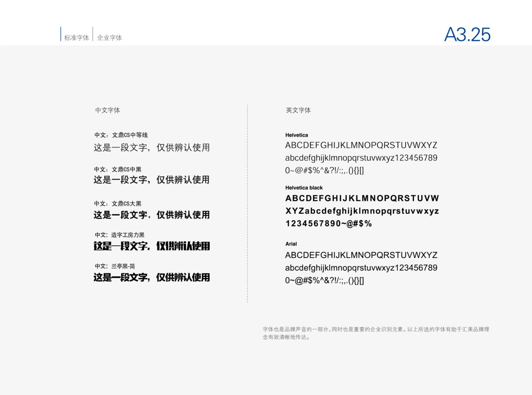The height and width of the screenshot is (395, 532).
Task: Select the 企业字体 header label
Action: click(x=110, y=38)
